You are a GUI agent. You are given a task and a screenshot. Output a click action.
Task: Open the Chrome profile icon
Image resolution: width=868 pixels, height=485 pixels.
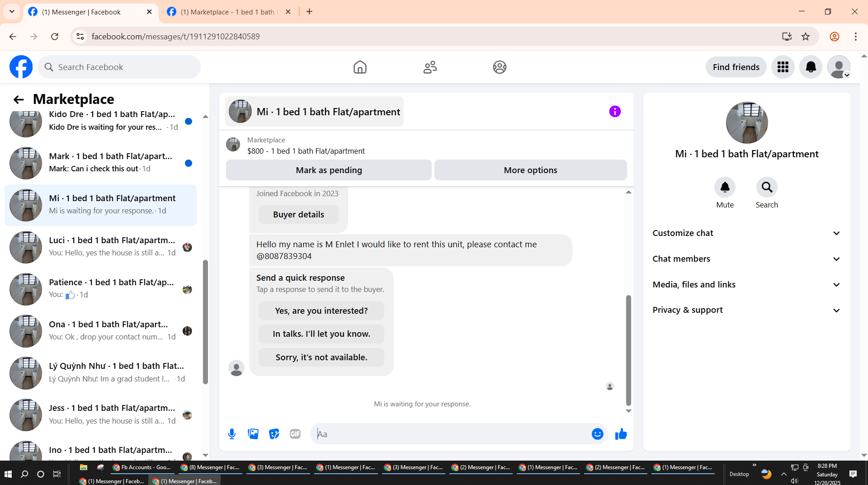(x=835, y=37)
